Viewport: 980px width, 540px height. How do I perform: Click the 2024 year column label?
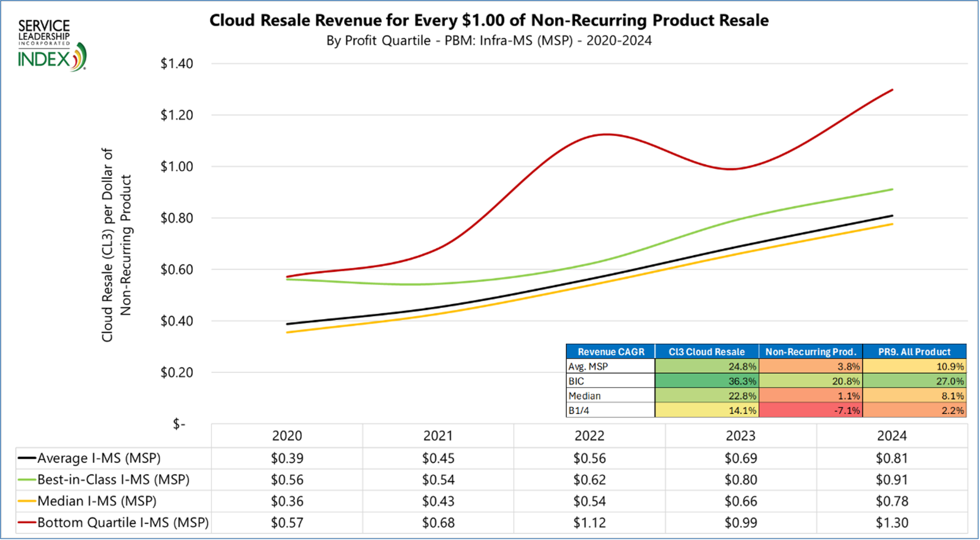point(892,436)
